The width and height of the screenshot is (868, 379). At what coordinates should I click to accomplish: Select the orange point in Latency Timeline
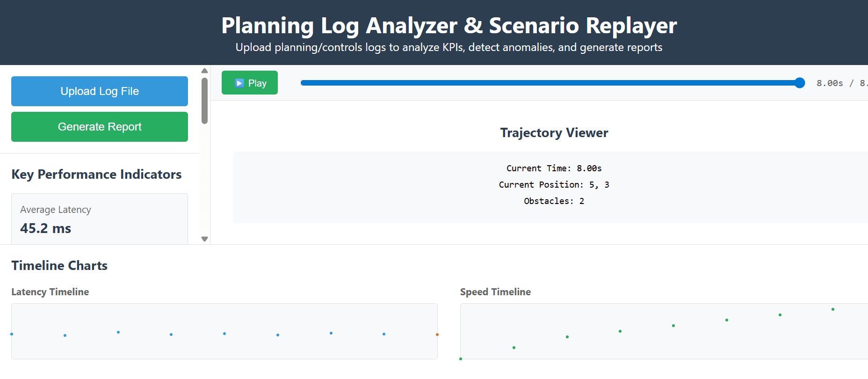point(437,335)
